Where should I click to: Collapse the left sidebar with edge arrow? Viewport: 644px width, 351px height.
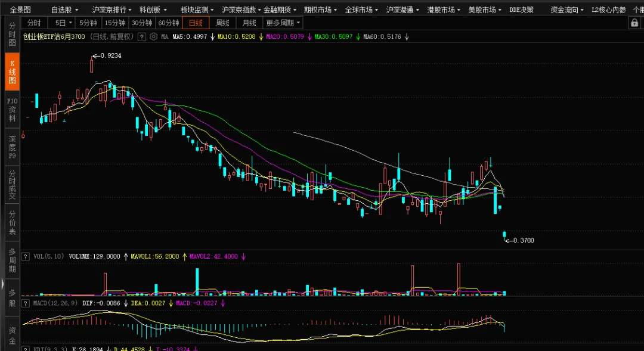2,284
